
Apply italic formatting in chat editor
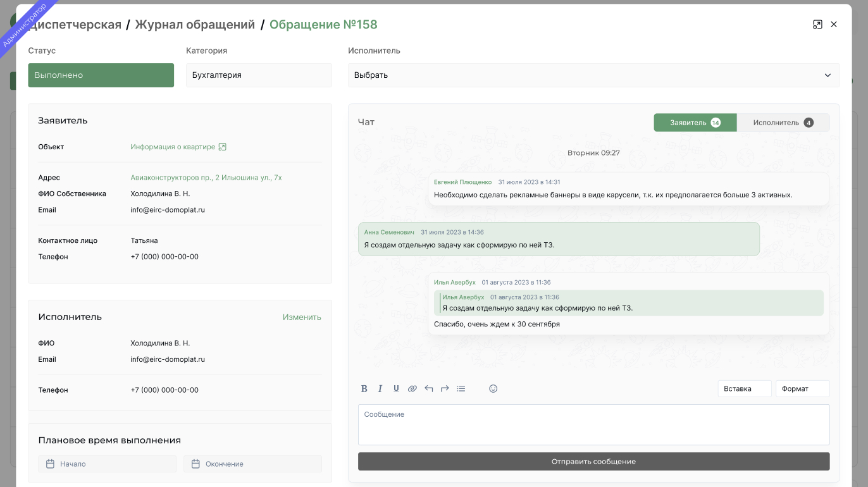click(380, 388)
